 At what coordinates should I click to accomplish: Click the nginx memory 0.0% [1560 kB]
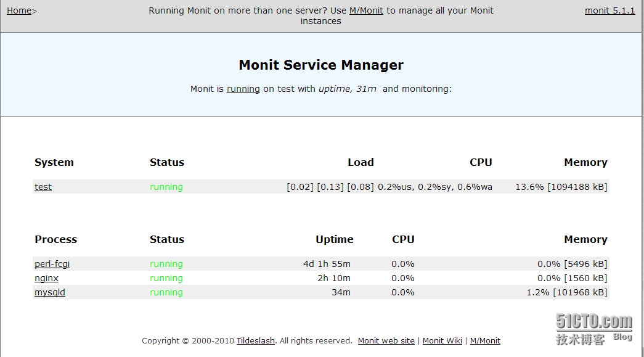[x=573, y=278]
